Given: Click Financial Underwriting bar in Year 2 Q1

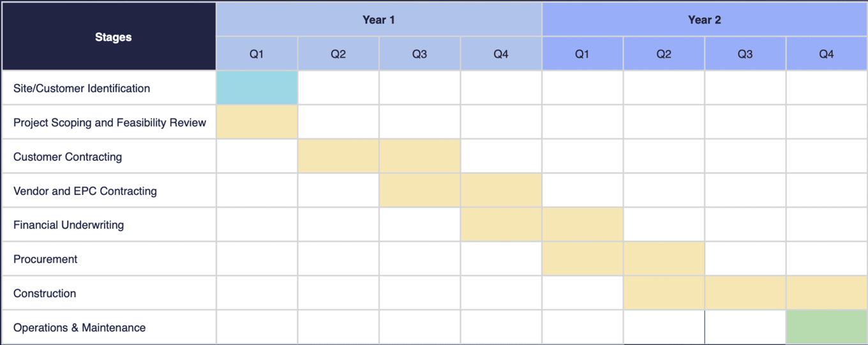Looking at the screenshot, I should point(582,225).
